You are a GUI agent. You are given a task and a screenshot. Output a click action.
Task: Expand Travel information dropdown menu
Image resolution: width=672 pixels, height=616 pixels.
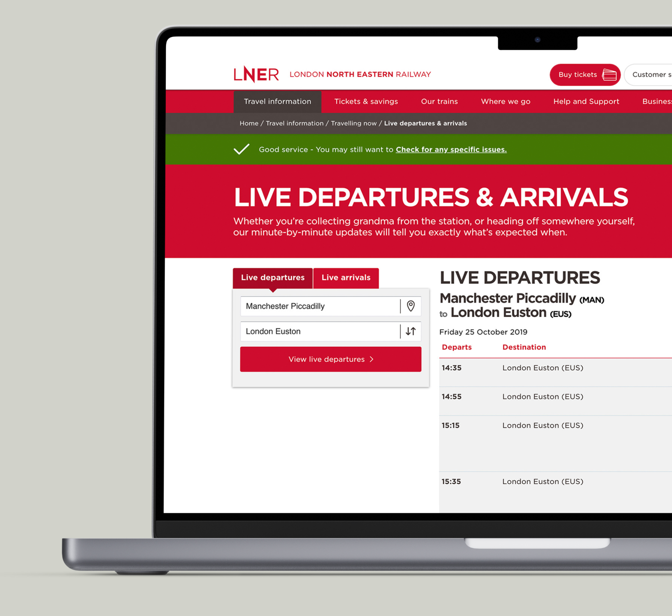(x=277, y=101)
